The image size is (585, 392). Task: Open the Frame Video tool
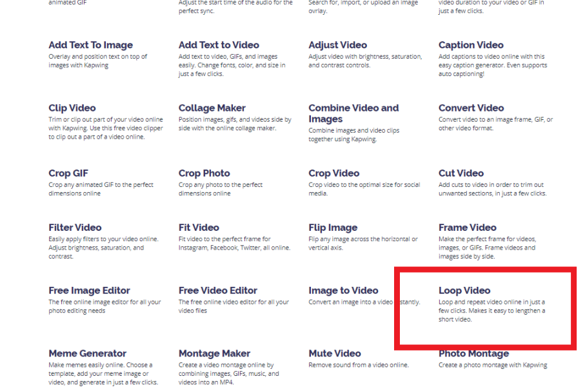point(467,227)
